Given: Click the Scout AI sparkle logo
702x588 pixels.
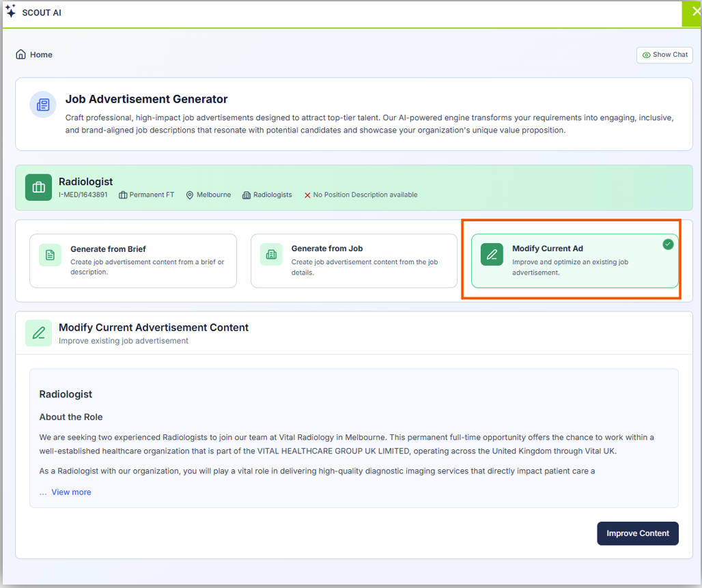Looking at the screenshot, I should click(10, 12).
